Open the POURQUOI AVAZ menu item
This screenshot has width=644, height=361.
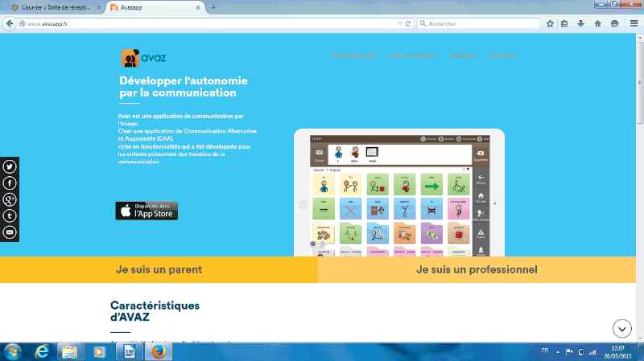tap(354, 55)
